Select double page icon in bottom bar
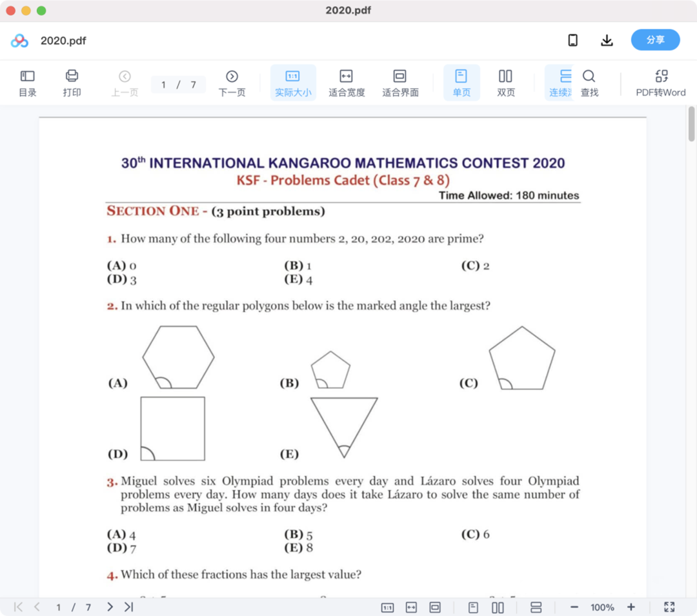 pos(498,607)
